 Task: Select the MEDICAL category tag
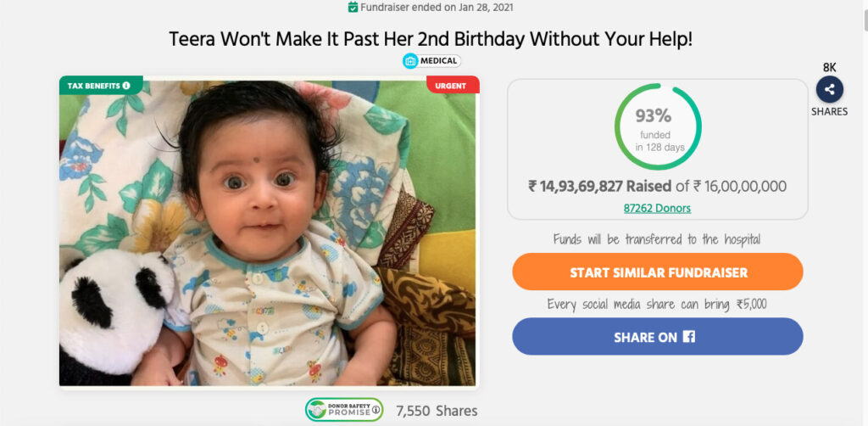(431, 61)
